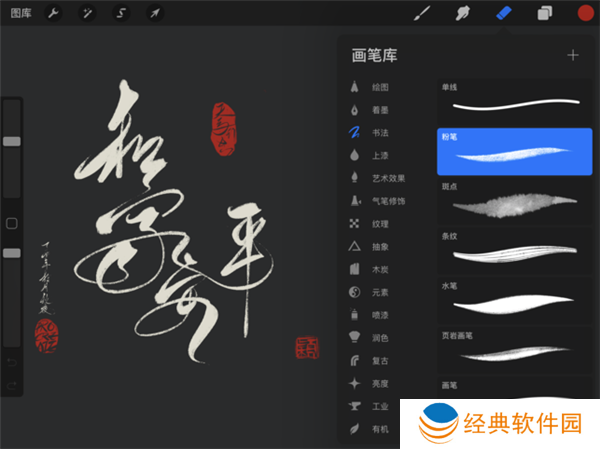The image size is (600, 449).
Task: Select the Smudge finger tool
Action: pyautogui.click(x=463, y=13)
